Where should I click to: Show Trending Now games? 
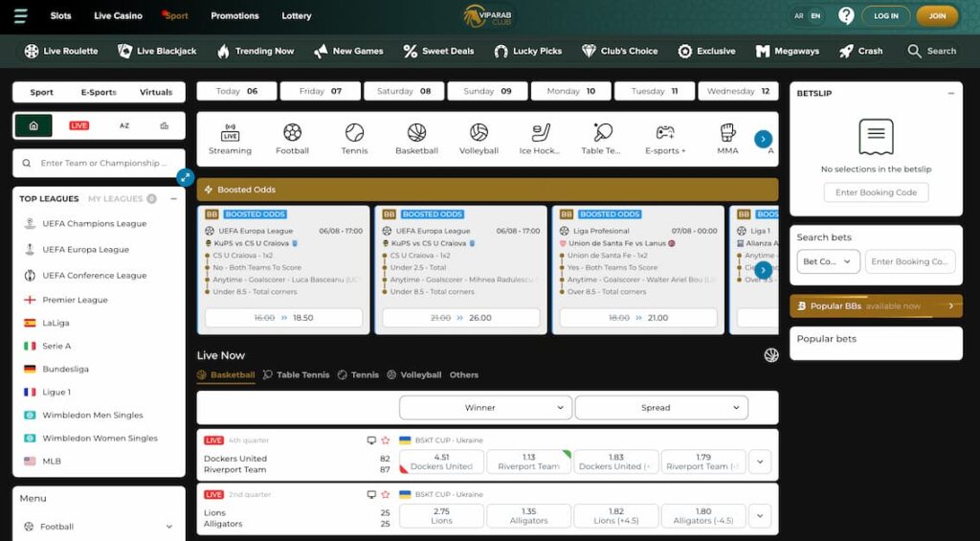(255, 52)
